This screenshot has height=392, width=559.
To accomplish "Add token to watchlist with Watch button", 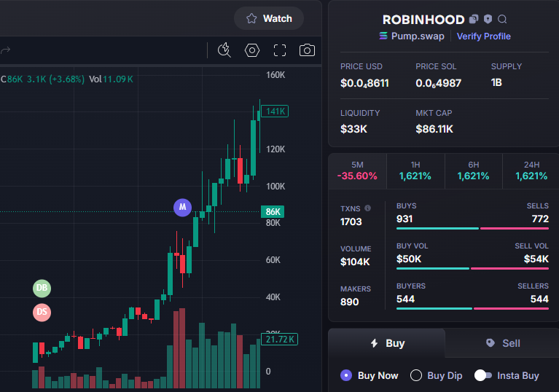I will click(269, 18).
